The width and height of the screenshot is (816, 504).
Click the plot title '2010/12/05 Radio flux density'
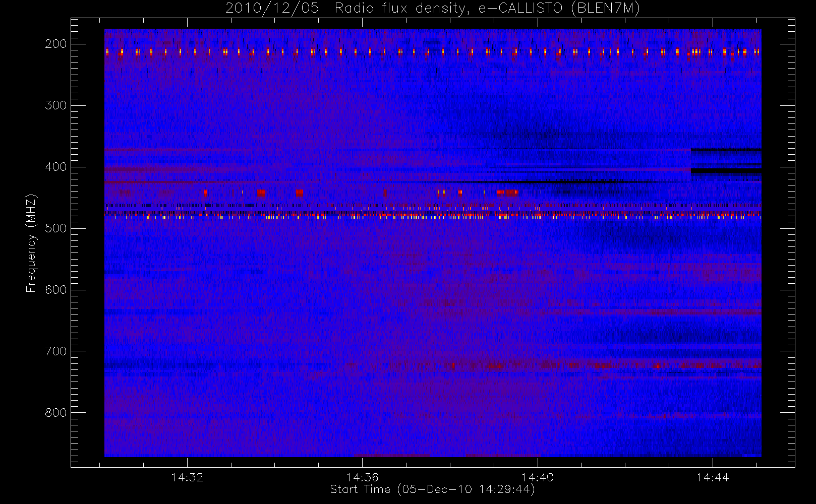click(x=433, y=9)
